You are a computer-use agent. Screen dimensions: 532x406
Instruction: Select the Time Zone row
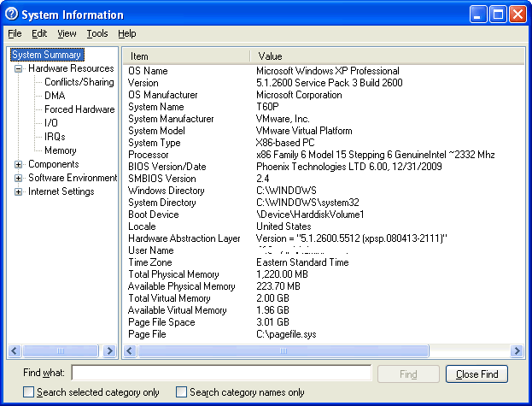coord(324,262)
